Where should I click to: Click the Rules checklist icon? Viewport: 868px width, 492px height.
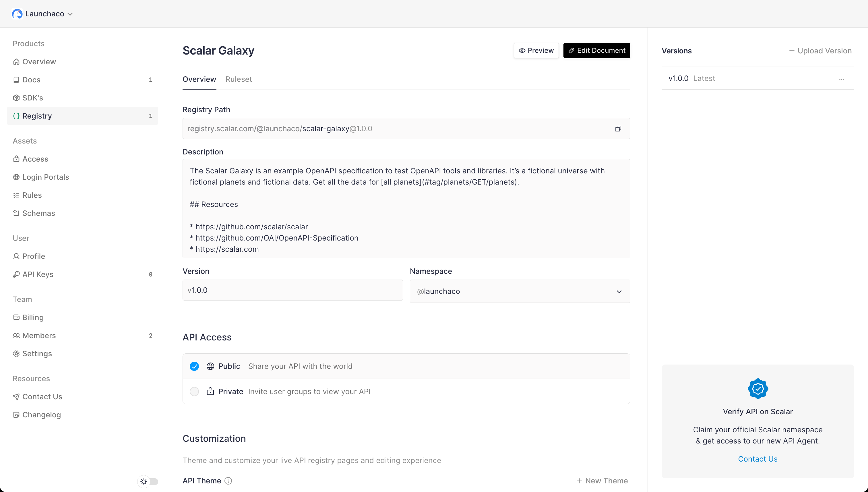pyautogui.click(x=16, y=195)
